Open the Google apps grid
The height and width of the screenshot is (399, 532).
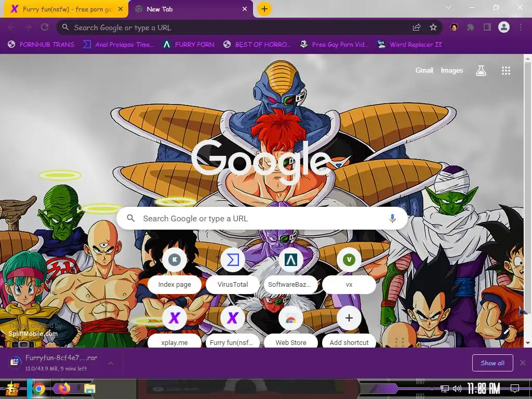pyautogui.click(x=506, y=71)
